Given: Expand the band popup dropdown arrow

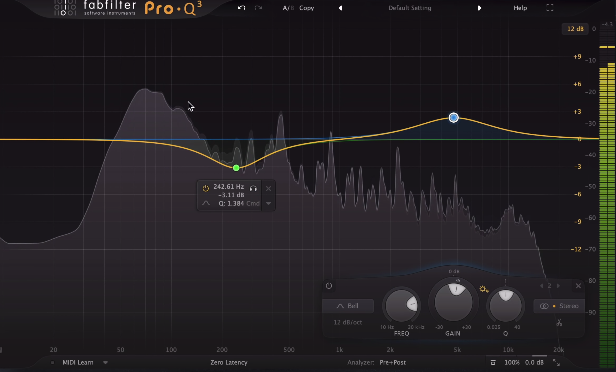Looking at the screenshot, I should [x=269, y=203].
